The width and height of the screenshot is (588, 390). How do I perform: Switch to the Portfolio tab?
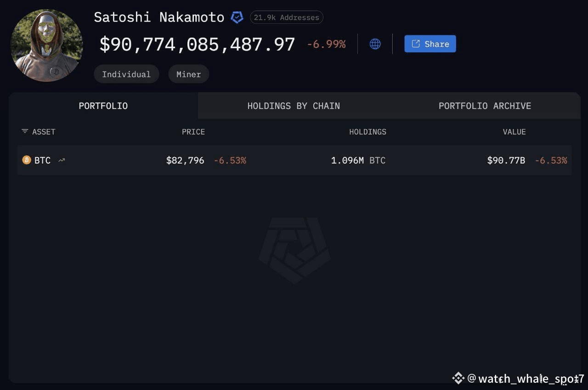[x=103, y=106]
